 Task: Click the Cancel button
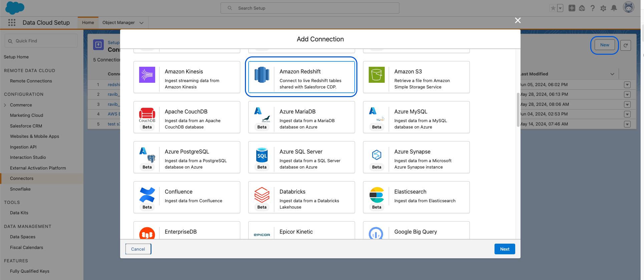click(x=138, y=249)
